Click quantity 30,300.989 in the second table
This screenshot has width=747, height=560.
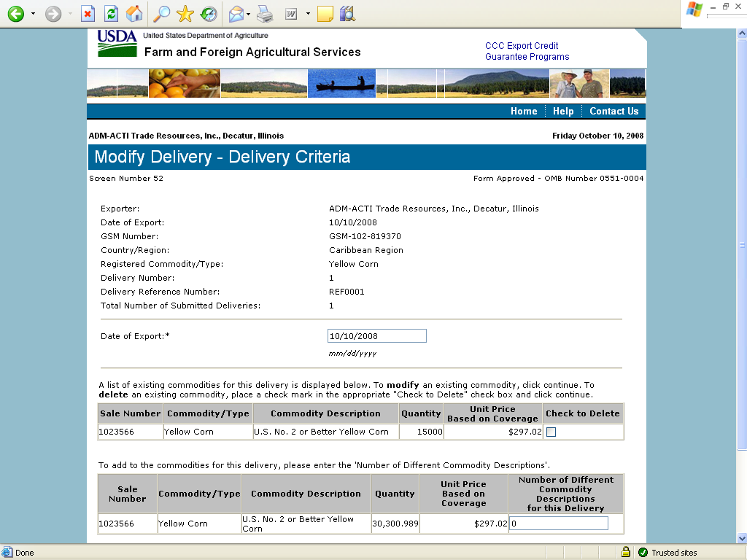coord(395,524)
